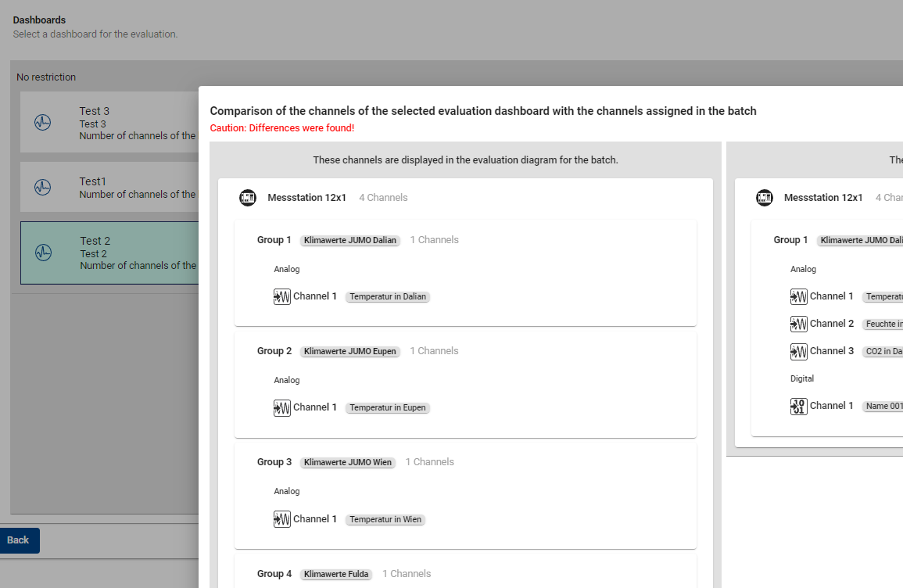Click analog icon for Temperatur in Eupen
The width and height of the screenshot is (903, 588).
coord(282,407)
